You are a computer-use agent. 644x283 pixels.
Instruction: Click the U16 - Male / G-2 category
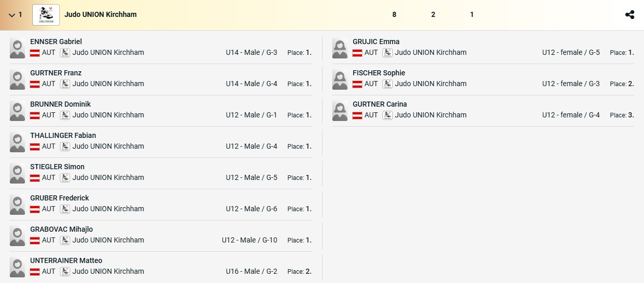pos(251,271)
